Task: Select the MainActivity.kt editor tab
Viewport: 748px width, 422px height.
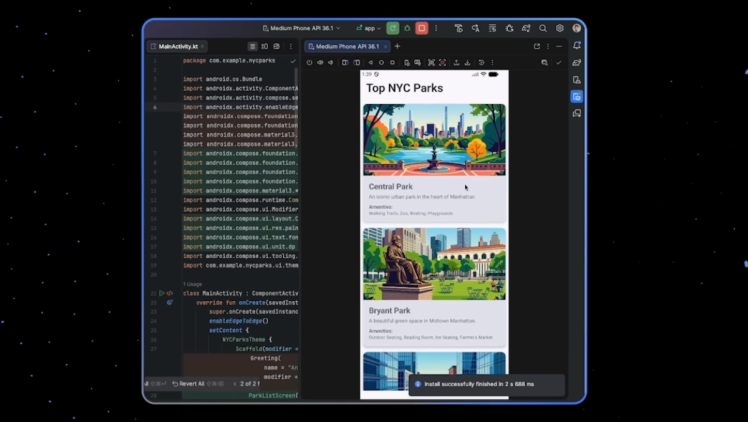Action: coord(178,46)
